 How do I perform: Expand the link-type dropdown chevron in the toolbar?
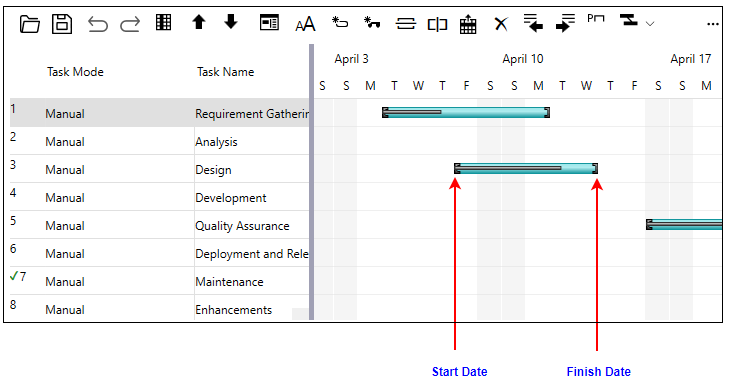click(x=650, y=23)
